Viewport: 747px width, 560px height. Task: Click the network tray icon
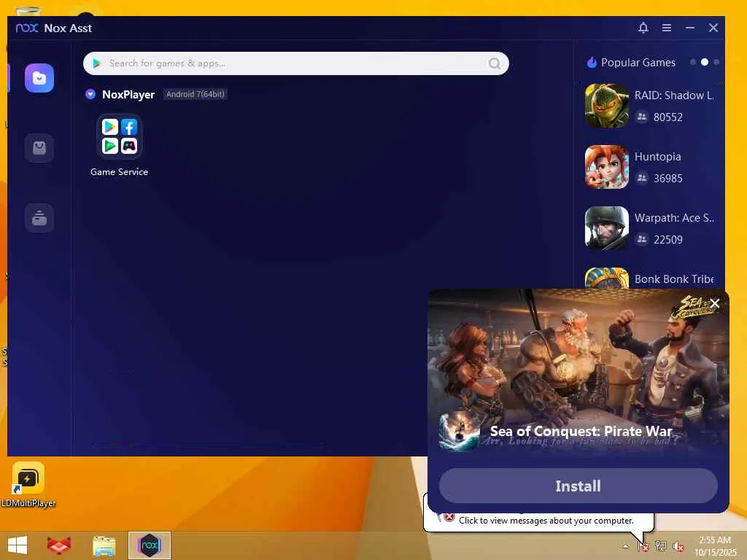[660, 546]
